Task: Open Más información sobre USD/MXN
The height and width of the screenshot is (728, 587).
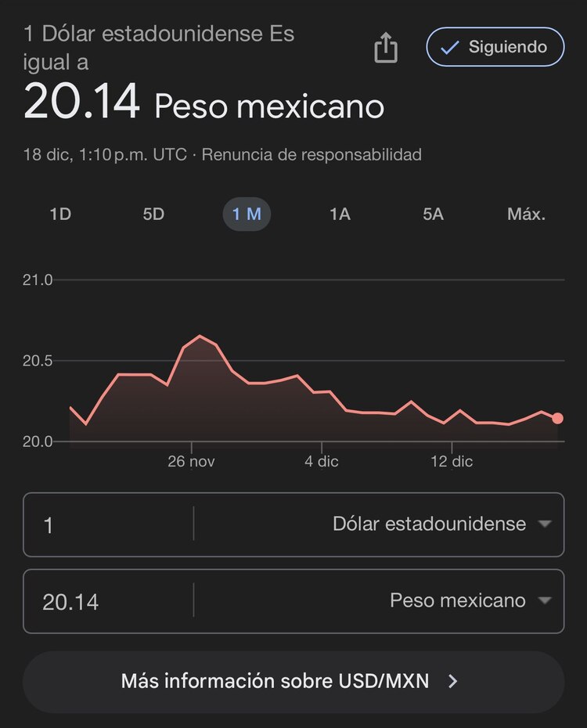Action: pyautogui.click(x=293, y=681)
